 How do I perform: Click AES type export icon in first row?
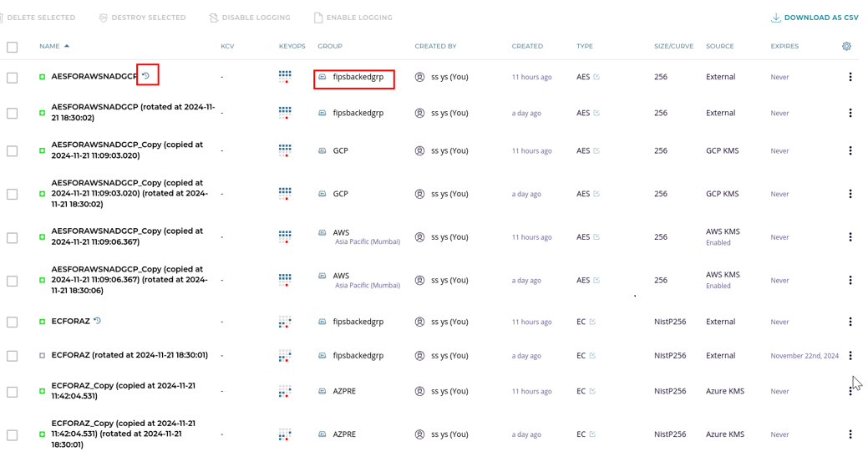pyautogui.click(x=596, y=77)
